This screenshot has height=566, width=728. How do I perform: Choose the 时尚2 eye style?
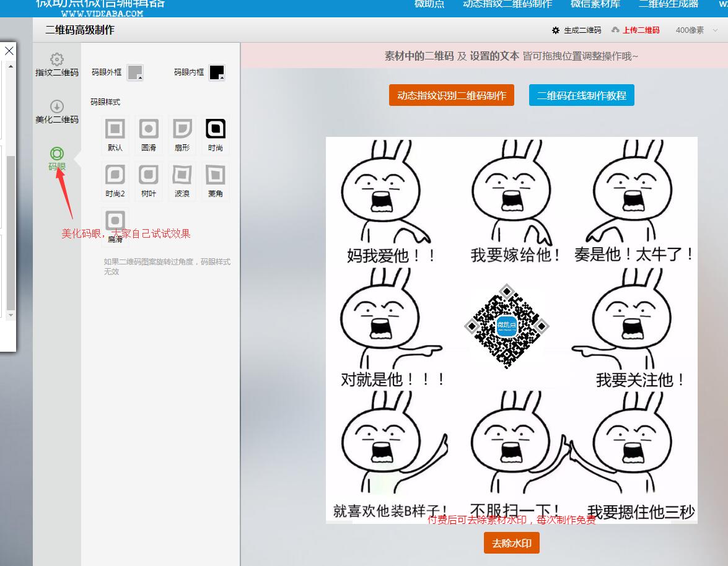[115, 181]
